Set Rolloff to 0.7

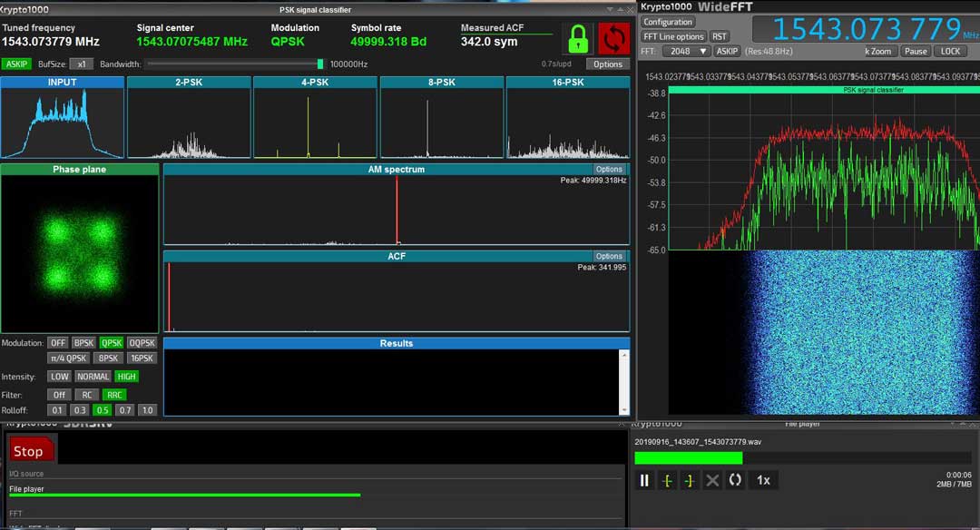(125, 410)
